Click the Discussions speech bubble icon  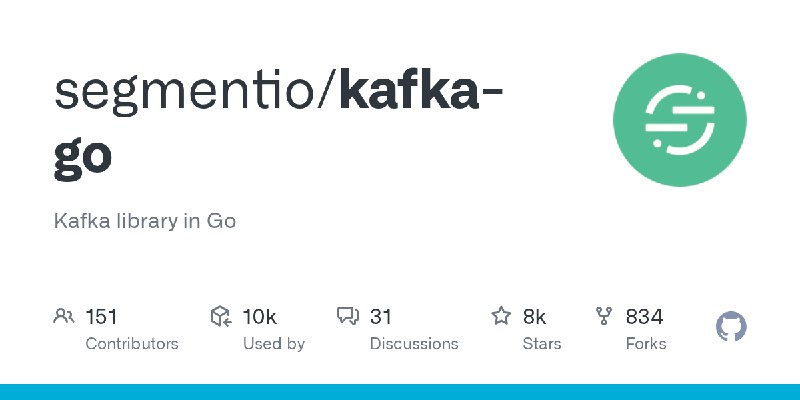click(348, 317)
